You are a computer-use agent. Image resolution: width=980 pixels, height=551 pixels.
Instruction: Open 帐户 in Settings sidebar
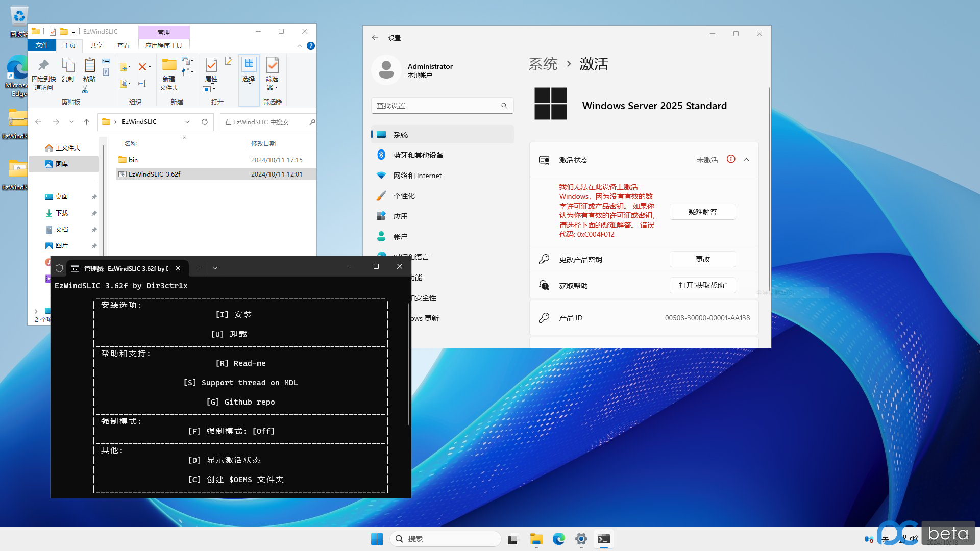tap(442, 237)
